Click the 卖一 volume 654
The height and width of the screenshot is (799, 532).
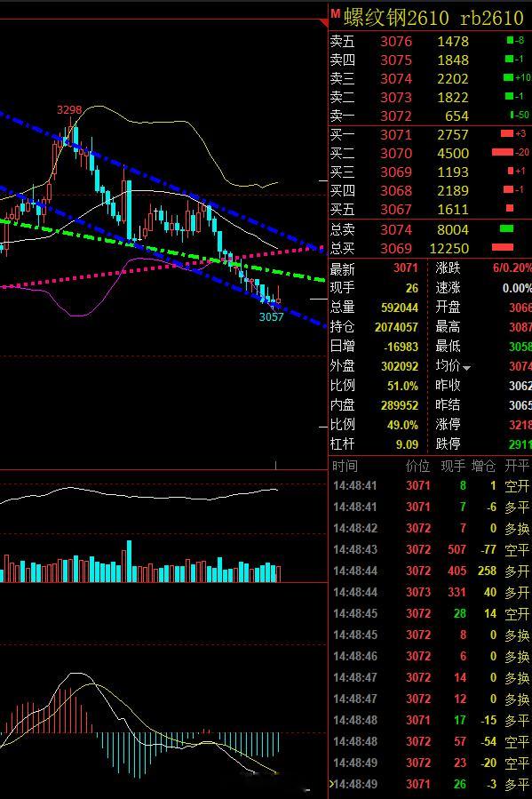(x=457, y=116)
